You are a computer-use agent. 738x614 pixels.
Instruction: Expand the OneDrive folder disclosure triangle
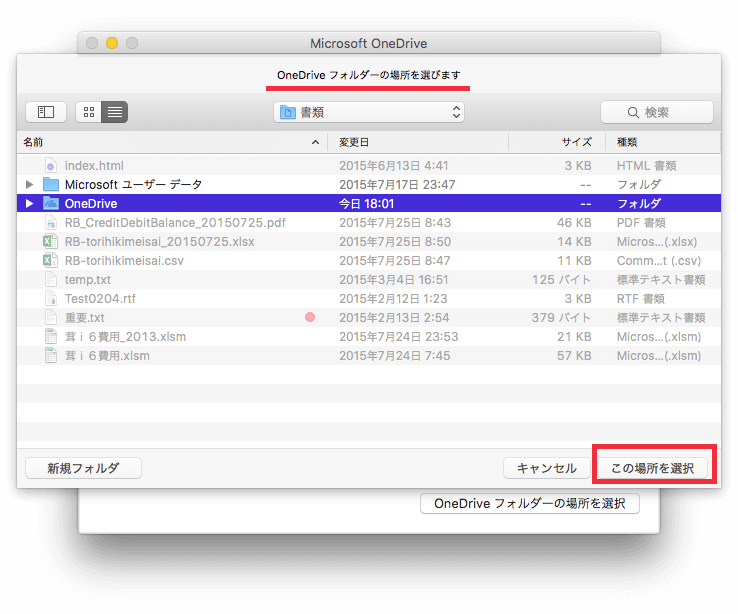pos(29,203)
